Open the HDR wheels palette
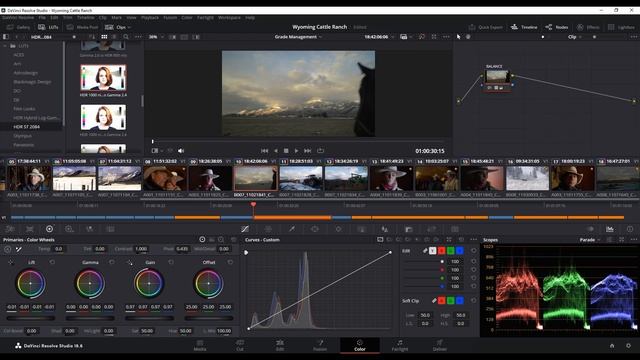Screen dimensions: 640x360 click(x=69, y=229)
